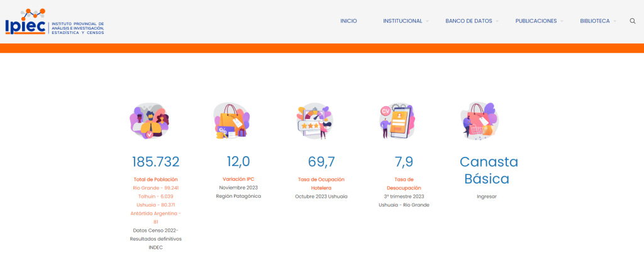Click the IPC shopping bag illustration
The height and width of the screenshot is (265, 644).
coord(231,121)
